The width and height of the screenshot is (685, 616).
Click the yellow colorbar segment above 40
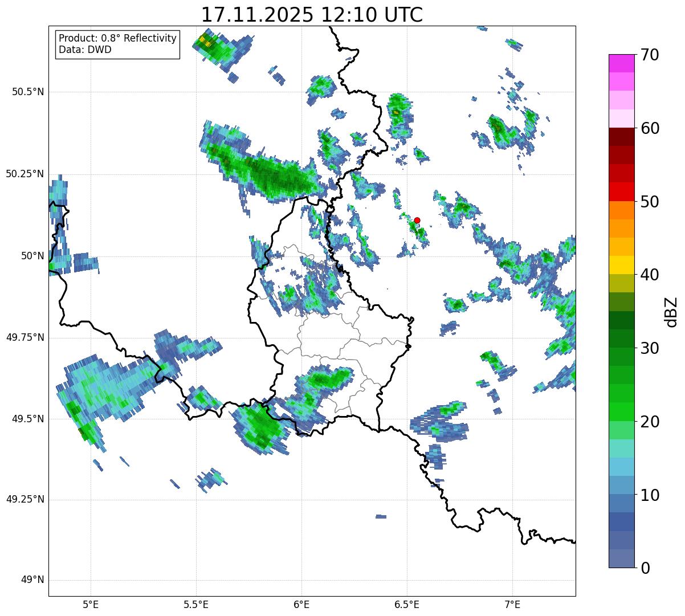click(x=621, y=265)
